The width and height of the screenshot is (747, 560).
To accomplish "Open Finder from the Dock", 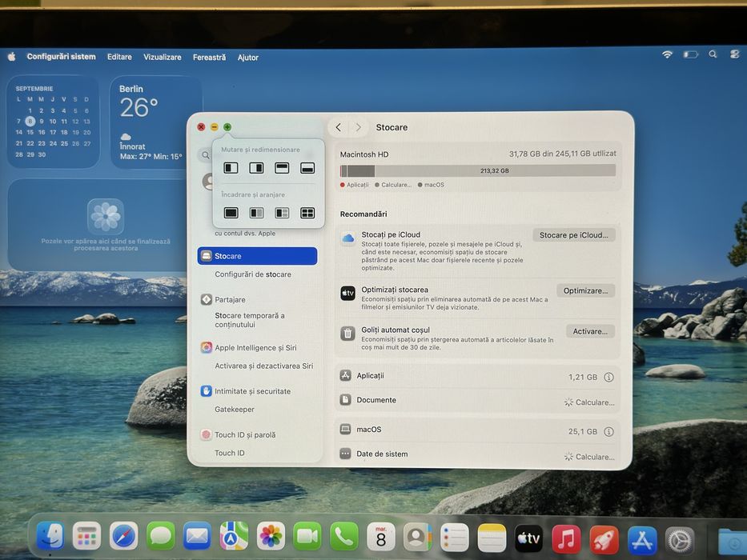I will coord(50,536).
